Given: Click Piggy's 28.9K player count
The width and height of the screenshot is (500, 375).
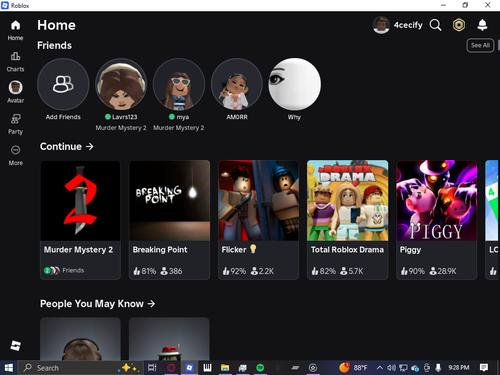Looking at the screenshot, I should pyautogui.click(x=443, y=271).
